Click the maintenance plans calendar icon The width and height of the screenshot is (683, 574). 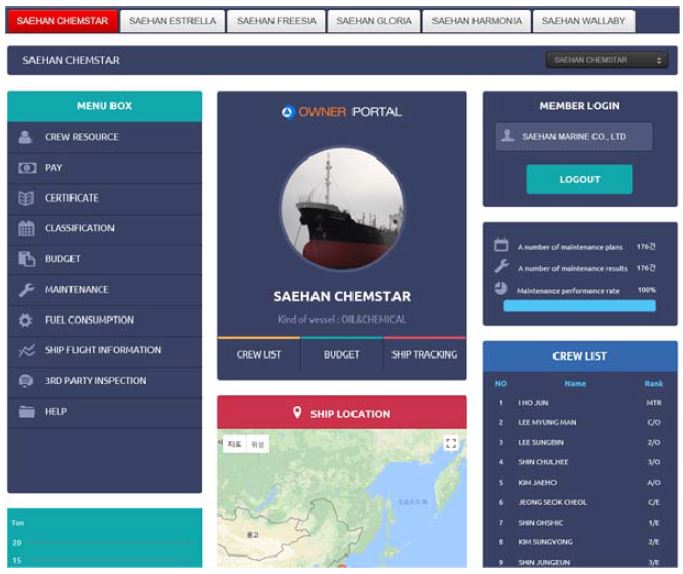click(501, 245)
